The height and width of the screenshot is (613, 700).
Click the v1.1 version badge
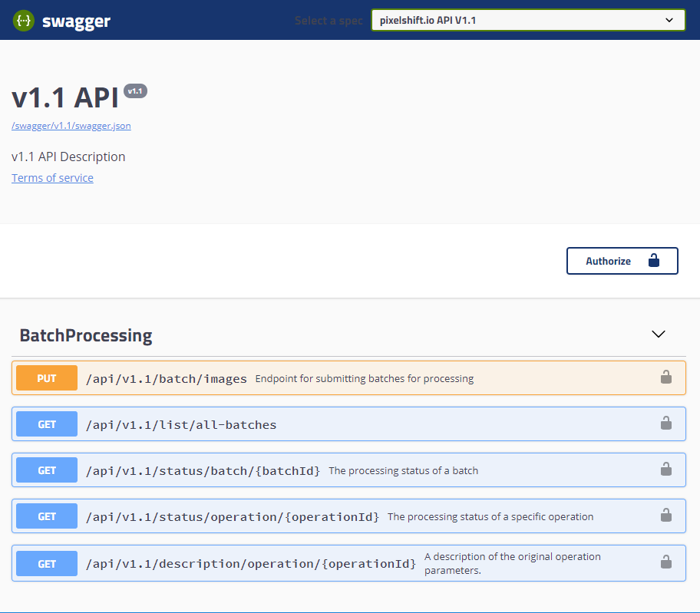(x=135, y=91)
